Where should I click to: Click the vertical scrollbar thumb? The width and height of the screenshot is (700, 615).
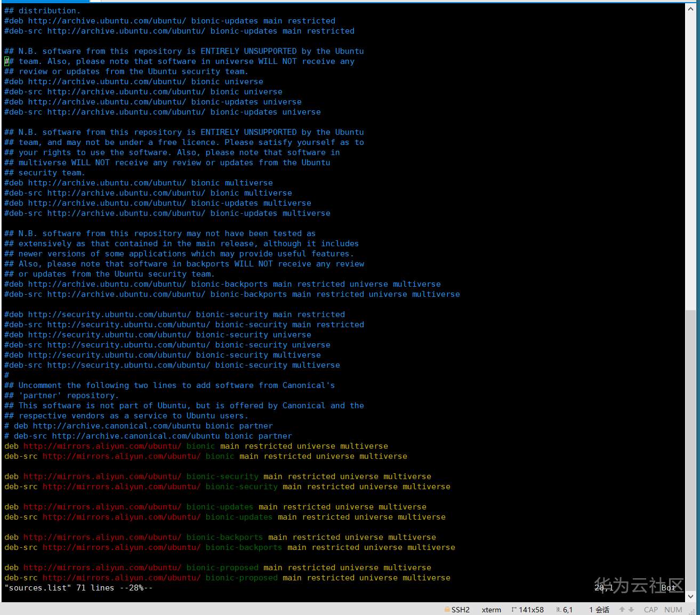pyautogui.click(x=691, y=449)
